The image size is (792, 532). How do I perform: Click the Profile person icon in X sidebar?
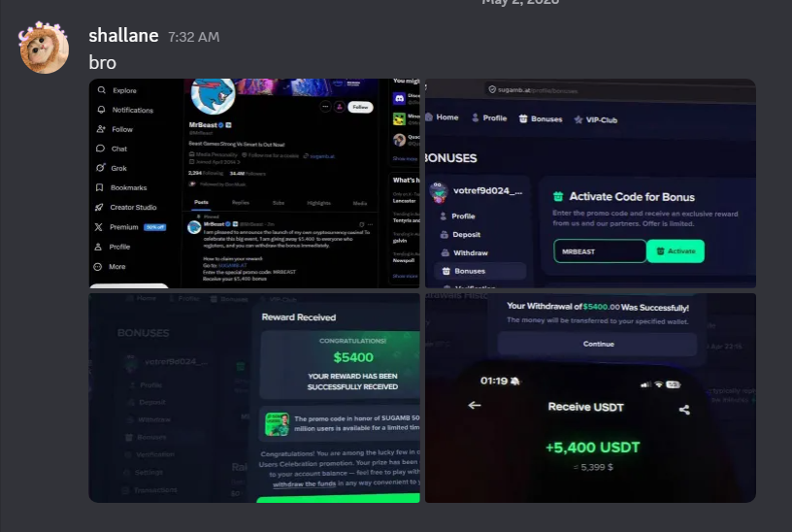(x=98, y=247)
